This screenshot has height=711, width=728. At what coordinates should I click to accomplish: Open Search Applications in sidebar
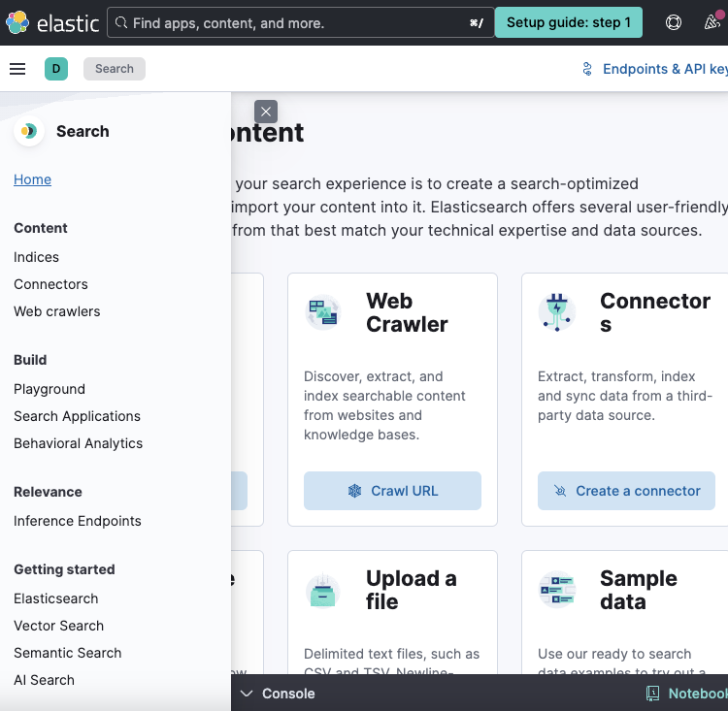click(77, 416)
